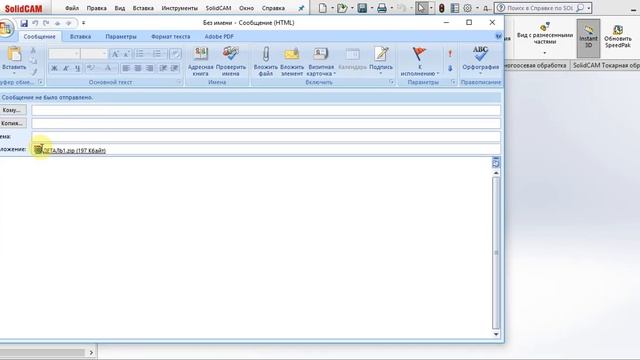
Task: Click the clear formatting icon
Action: (x=175, y=54)
